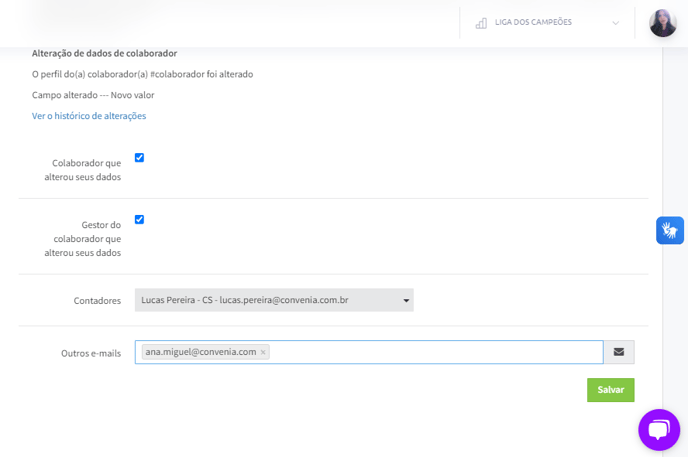This screenshot has height=457, width=688.
Task: Open the Contadores dropdown
Action: click(274, 300)
